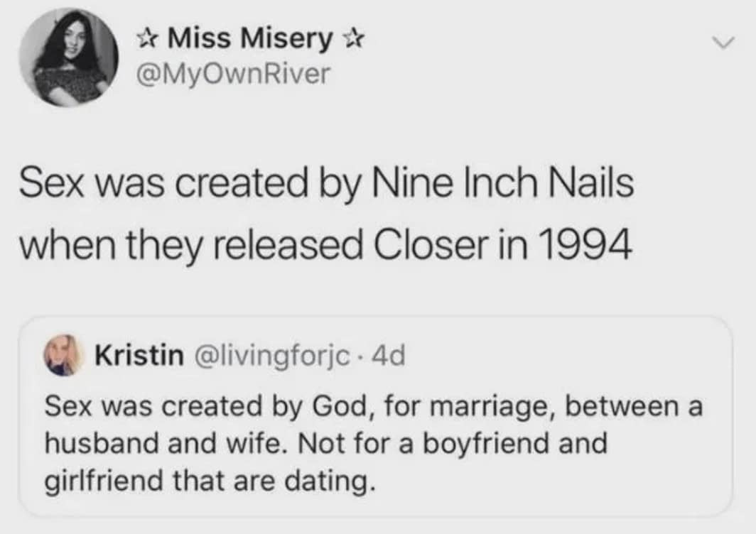
Task: Click "girlfriend that are dating" line
Action: [207, 481]
